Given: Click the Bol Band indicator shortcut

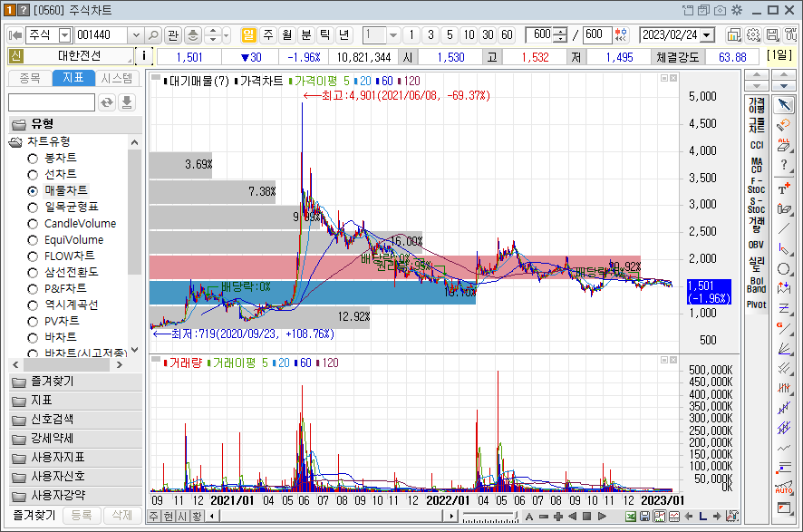Looking at the screenshot, I should (x=757, y=285).
